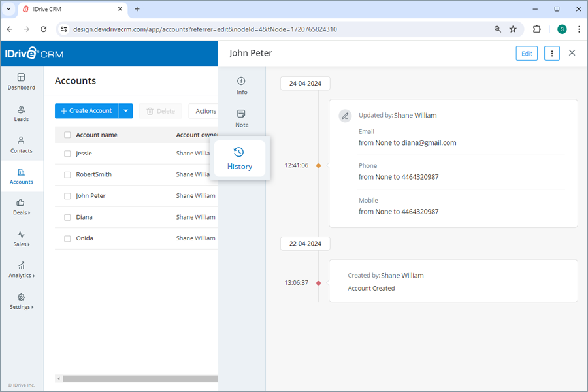Expand the Deals sidebar section

click(x=21, y=208)
